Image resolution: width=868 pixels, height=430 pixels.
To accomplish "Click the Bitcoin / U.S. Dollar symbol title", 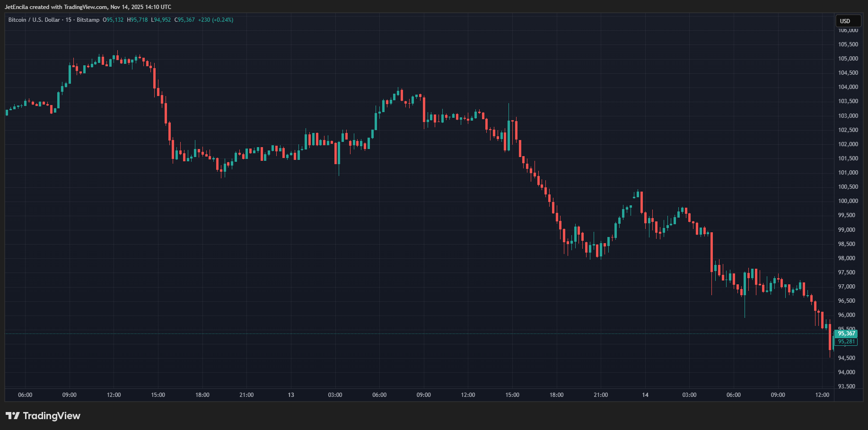I will [34, 20].
